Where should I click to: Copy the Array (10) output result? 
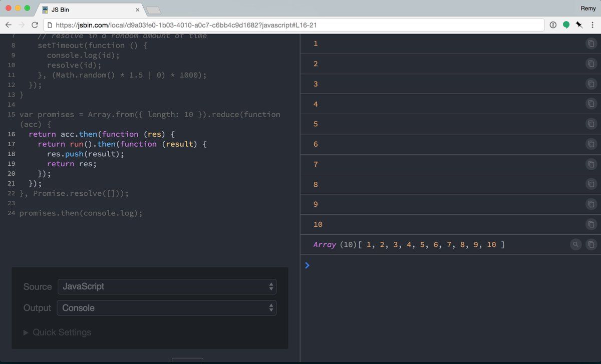coord(591,244)
